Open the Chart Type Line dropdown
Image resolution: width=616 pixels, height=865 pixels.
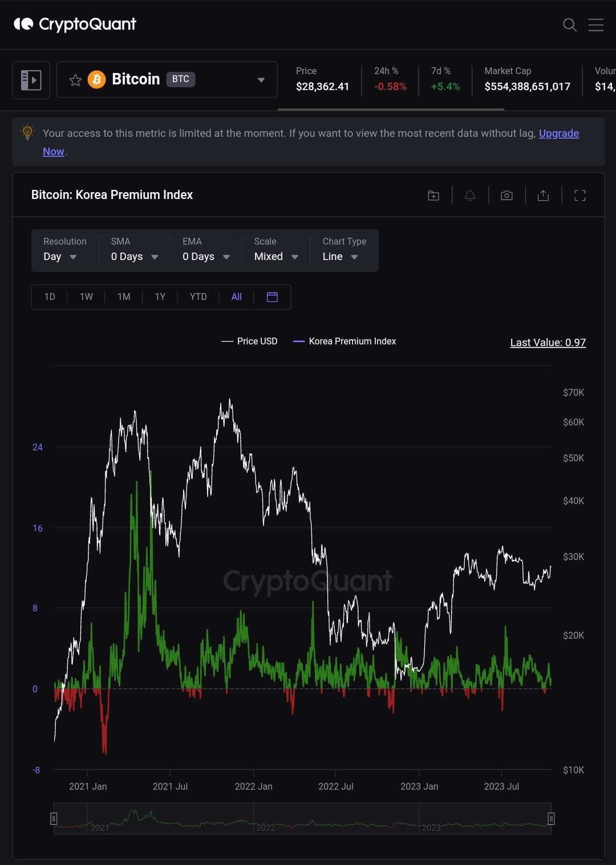[344, 250]
